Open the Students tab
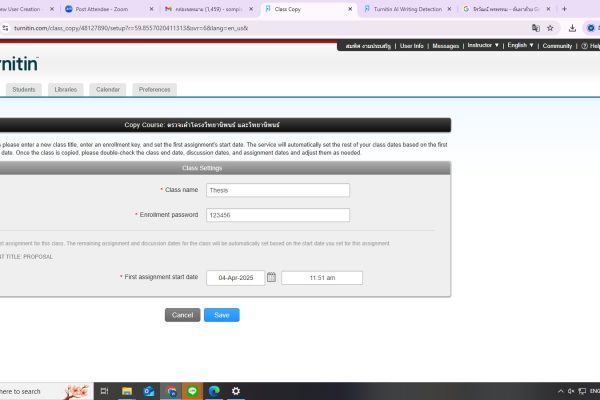This screenshot has height=400, width=600. click(x=24, y=90)
